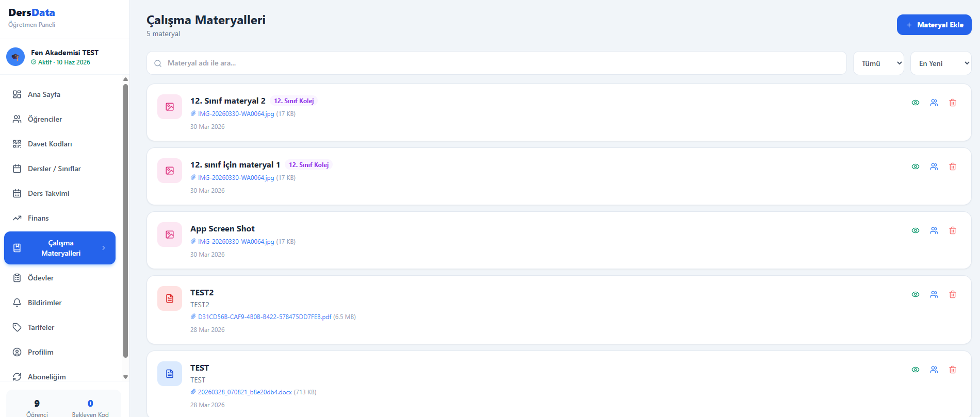Viewport: 980px width, 417px height.
Task: Delete the '12. Sınıf materyal 2' material
Action: pyautogui.click(x=952, y=103)
